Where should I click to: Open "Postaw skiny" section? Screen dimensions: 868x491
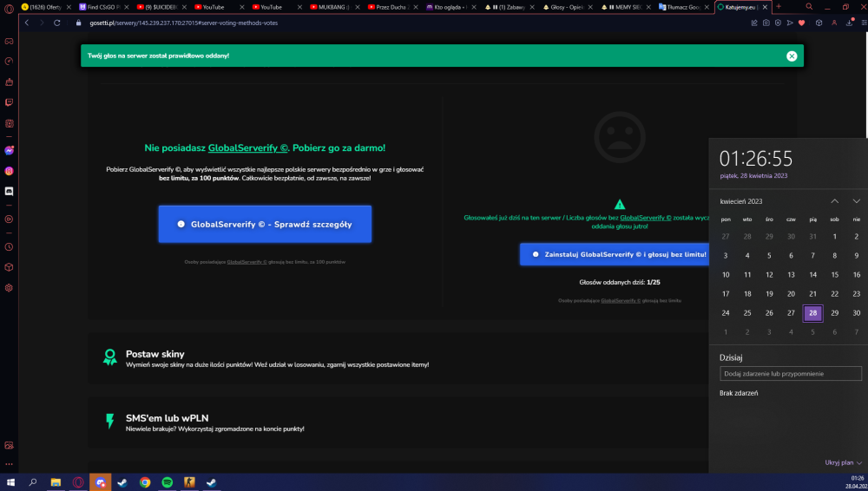tap(397, 358)
